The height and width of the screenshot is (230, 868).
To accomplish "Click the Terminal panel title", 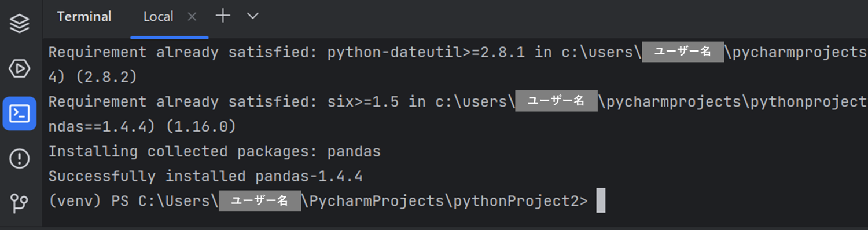I will pos(84,17).
